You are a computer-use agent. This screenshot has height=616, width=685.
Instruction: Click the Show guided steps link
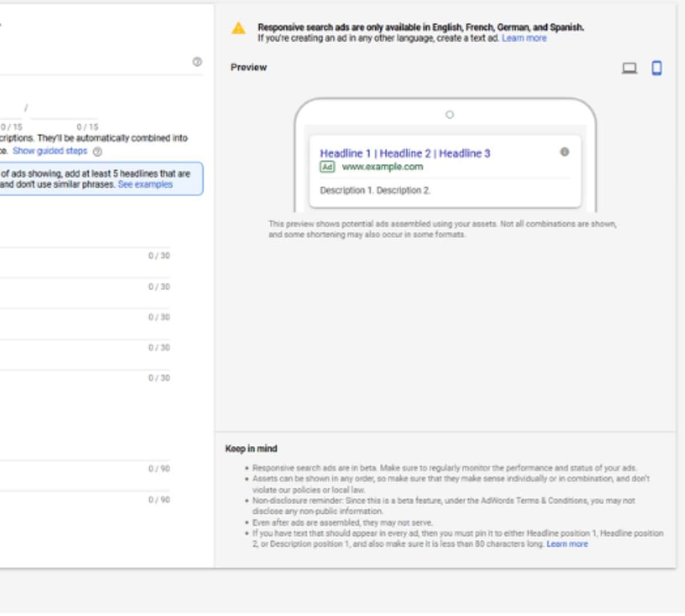[x=50, y=151]
